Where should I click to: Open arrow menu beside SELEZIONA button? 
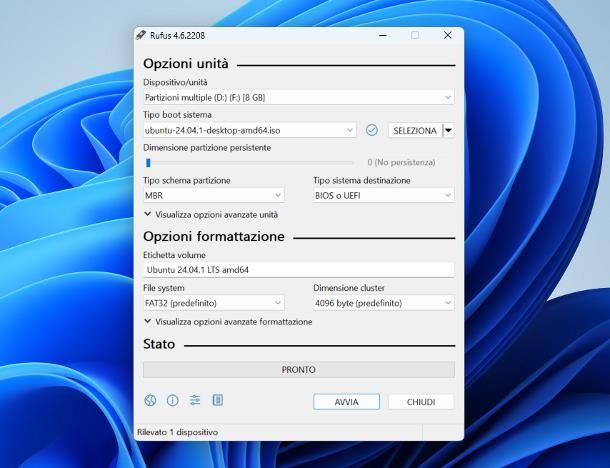[449, 130]
